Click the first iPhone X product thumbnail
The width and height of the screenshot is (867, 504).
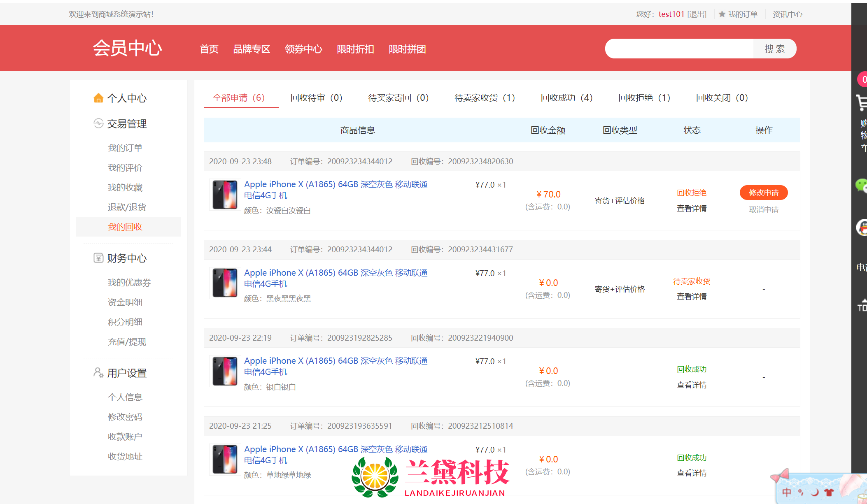point(225,195)
